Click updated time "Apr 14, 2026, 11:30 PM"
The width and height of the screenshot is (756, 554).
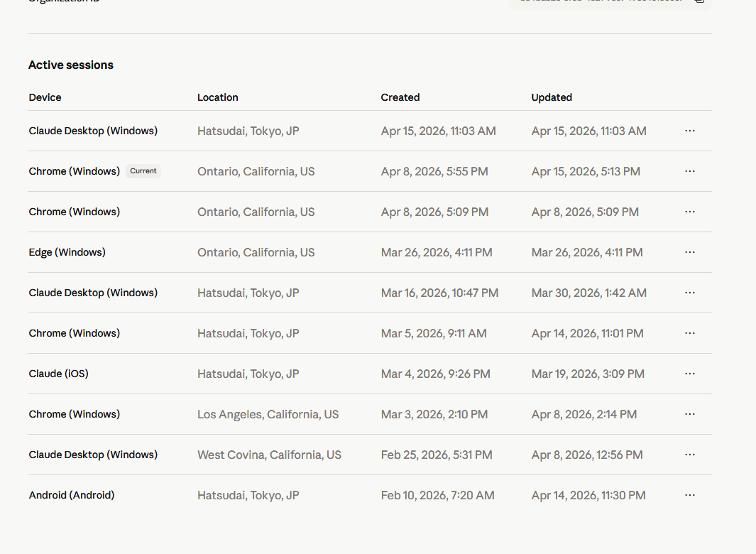tap(588, 496)
